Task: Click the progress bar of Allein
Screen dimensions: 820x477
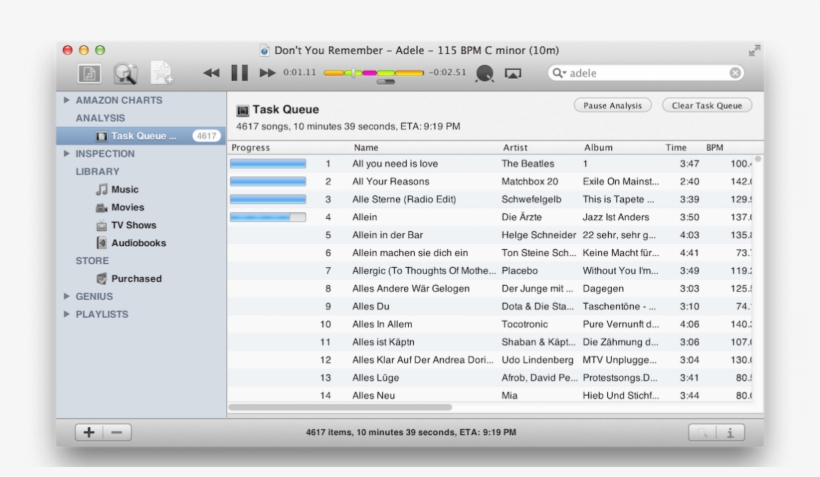Action: (x=268, y=217)
